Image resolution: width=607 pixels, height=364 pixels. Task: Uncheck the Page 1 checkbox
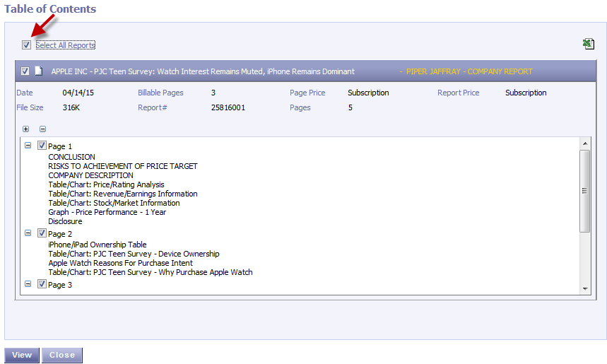pyautogui.click(x=42, y=145)
